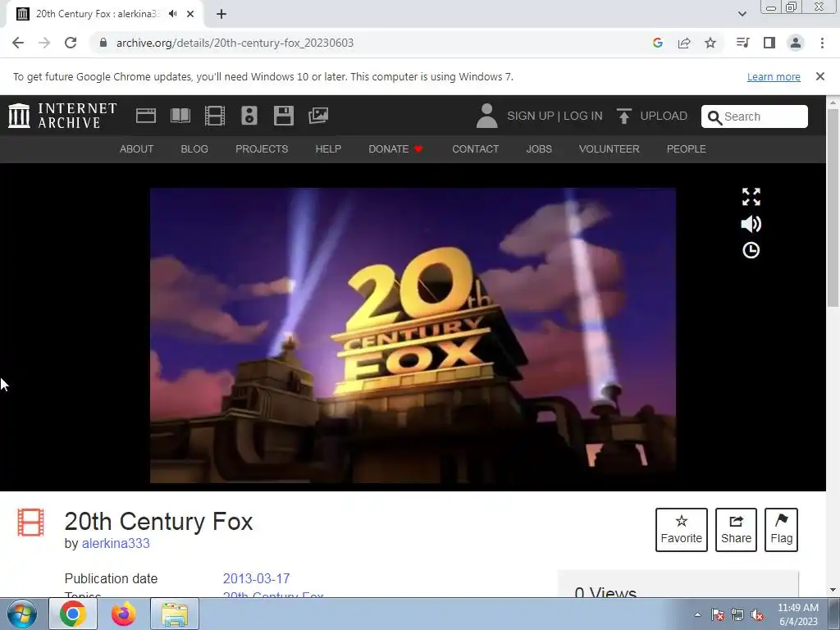Open the JOBS menu item
This screenshot has width=840, height=630.
[539, 149]
